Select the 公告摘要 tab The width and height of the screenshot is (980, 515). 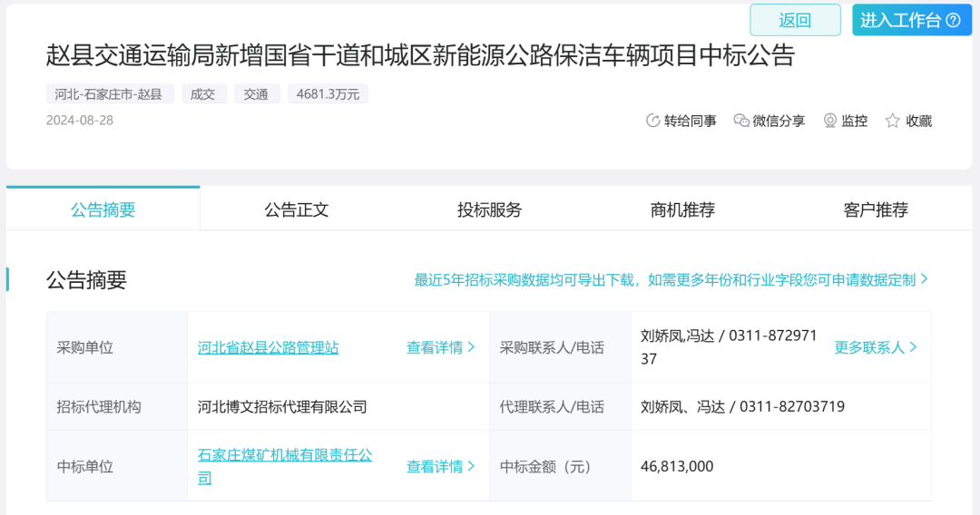tap(103, 209)
